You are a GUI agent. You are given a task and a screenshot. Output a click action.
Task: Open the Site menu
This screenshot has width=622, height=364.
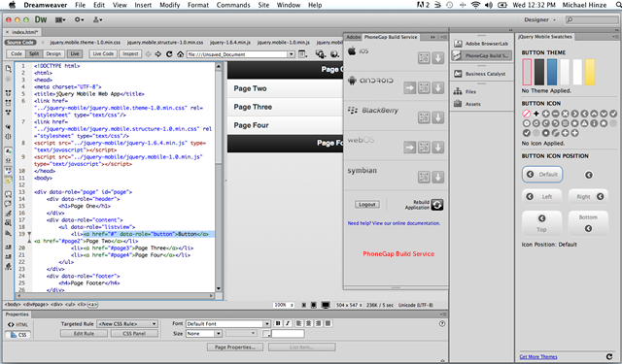[263, 5]
